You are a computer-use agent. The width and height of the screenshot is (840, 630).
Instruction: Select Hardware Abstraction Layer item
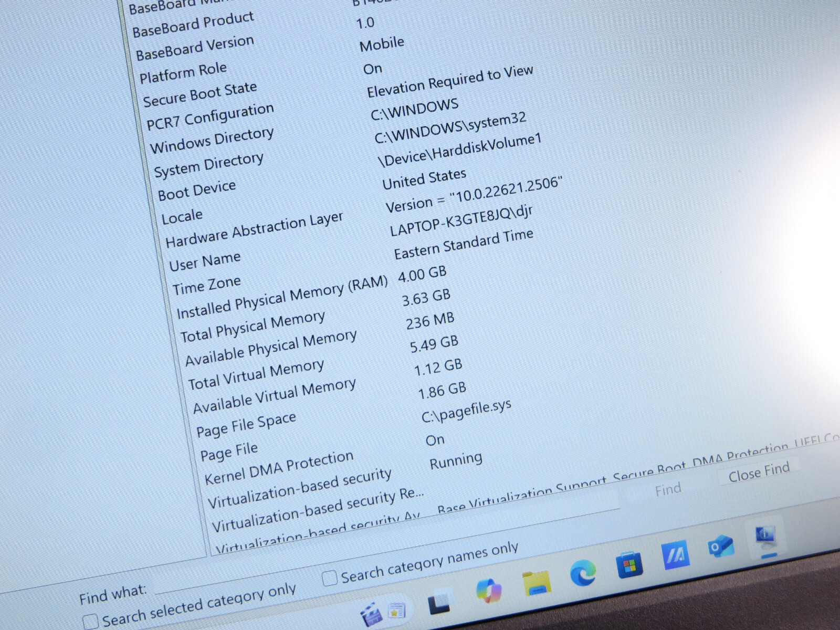click(254, 229)
